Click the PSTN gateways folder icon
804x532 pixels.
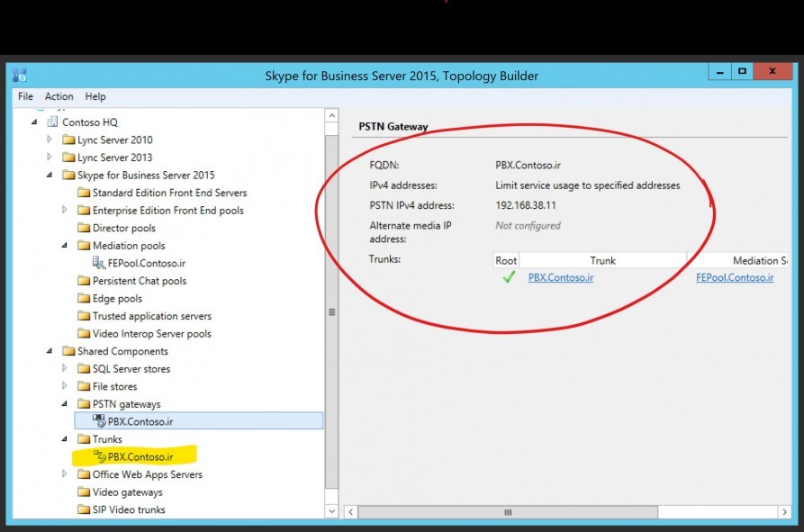tap(84, 404)
